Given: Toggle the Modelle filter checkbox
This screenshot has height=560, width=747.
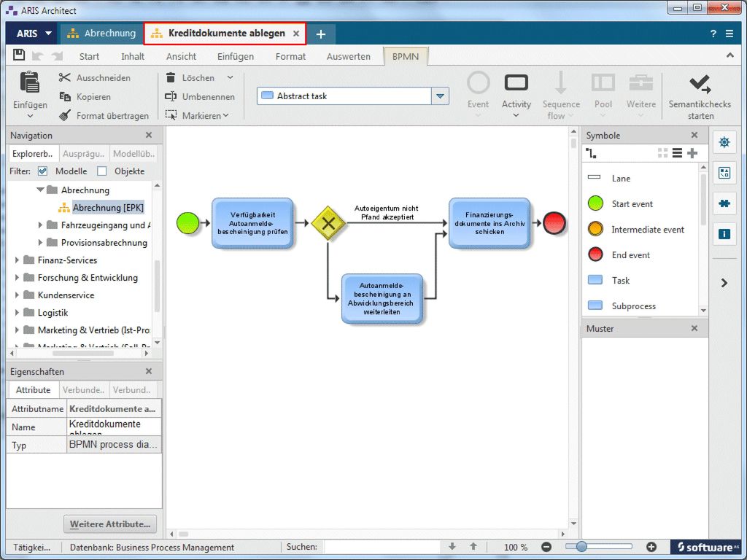Looking at the screenshot, I should [x=43, y=171].
